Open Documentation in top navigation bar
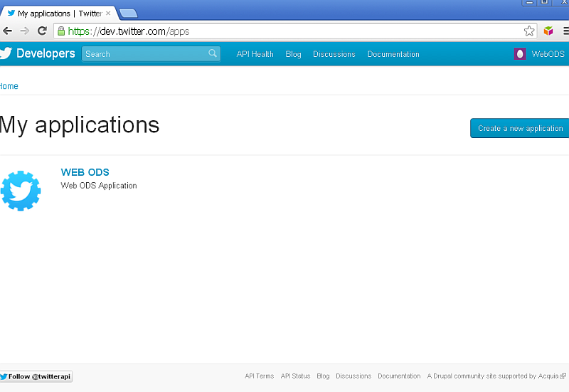The width and height of the screenshot is (569, 392). point(393,54)
